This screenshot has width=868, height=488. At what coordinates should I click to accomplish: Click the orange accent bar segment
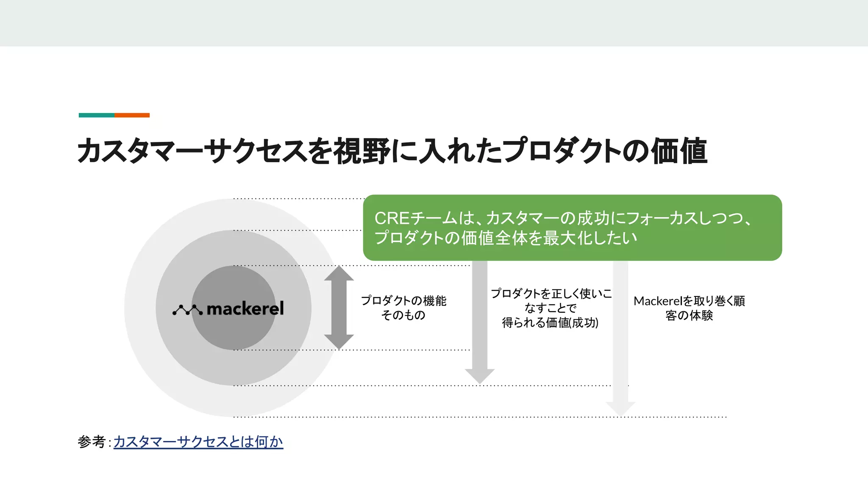point(132,115)
